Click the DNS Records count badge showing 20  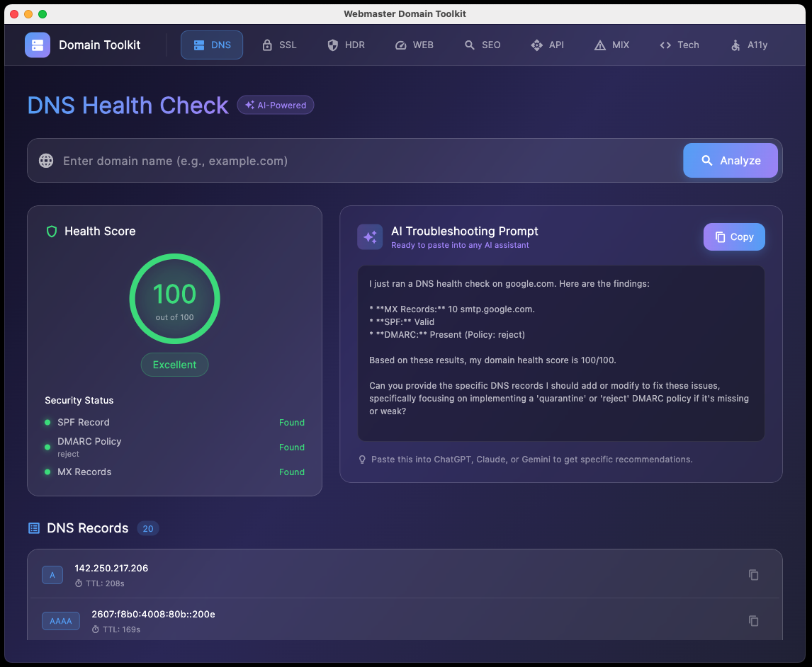point(148,528)
